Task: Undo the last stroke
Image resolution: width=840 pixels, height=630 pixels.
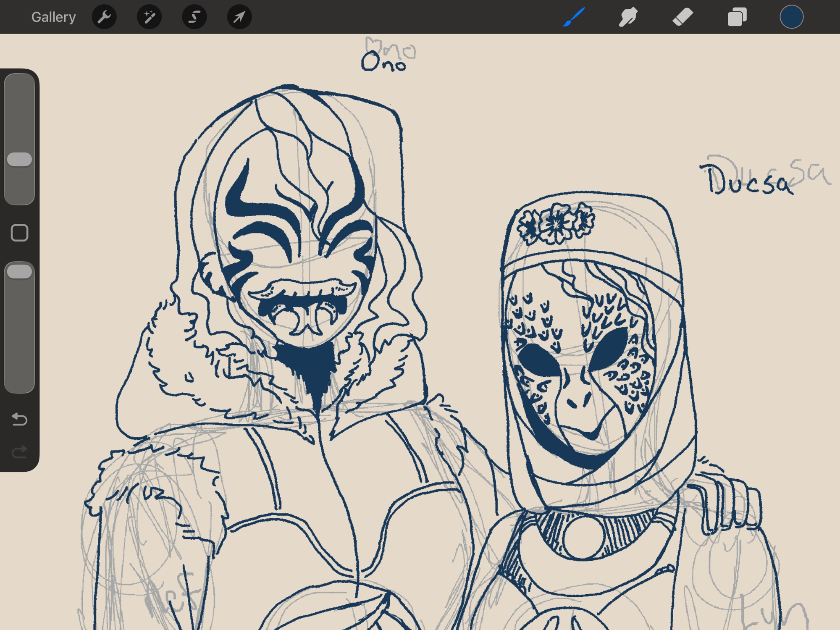Action: tap(19, 419)
